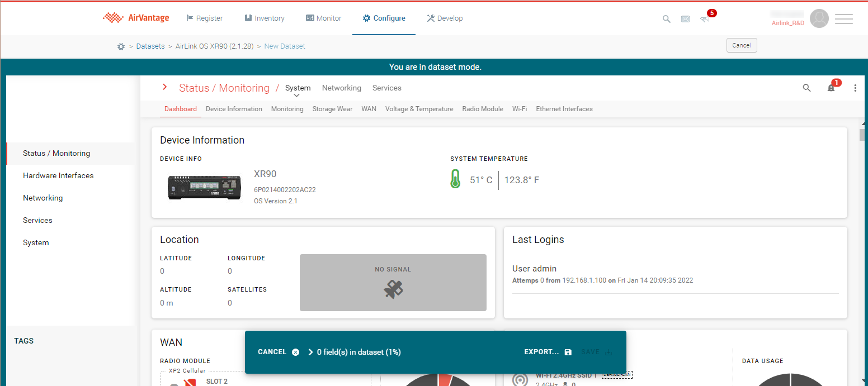Screen dimensions: 868x386
Task: Expand the System section dropdown chevron
Action: tap(297, 96)
